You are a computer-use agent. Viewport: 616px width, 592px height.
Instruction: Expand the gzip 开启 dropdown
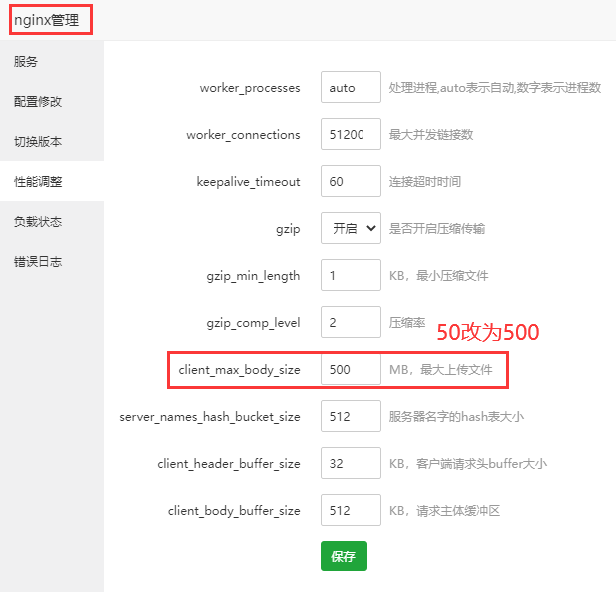click(x=351, y=228)
